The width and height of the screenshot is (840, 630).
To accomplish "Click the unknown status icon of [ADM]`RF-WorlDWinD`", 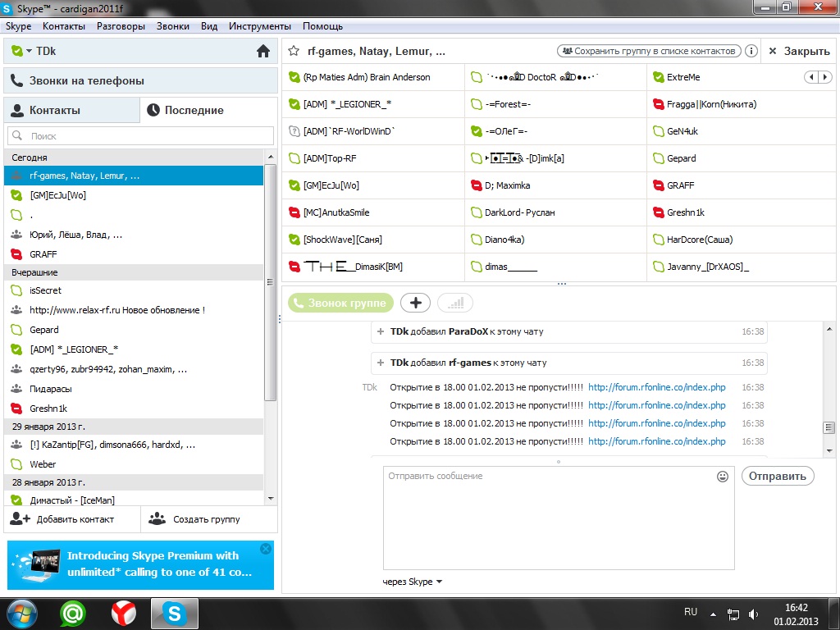I will point(294,131).
